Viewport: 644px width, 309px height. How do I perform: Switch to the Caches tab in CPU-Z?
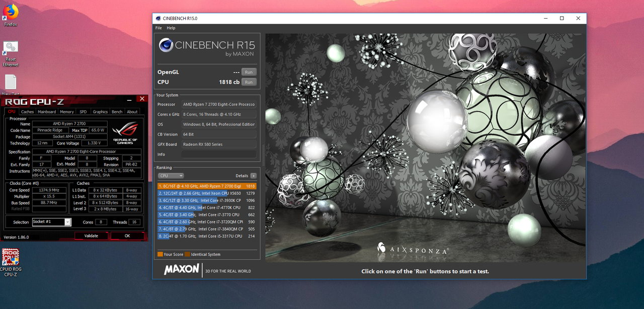coord(28,112)
